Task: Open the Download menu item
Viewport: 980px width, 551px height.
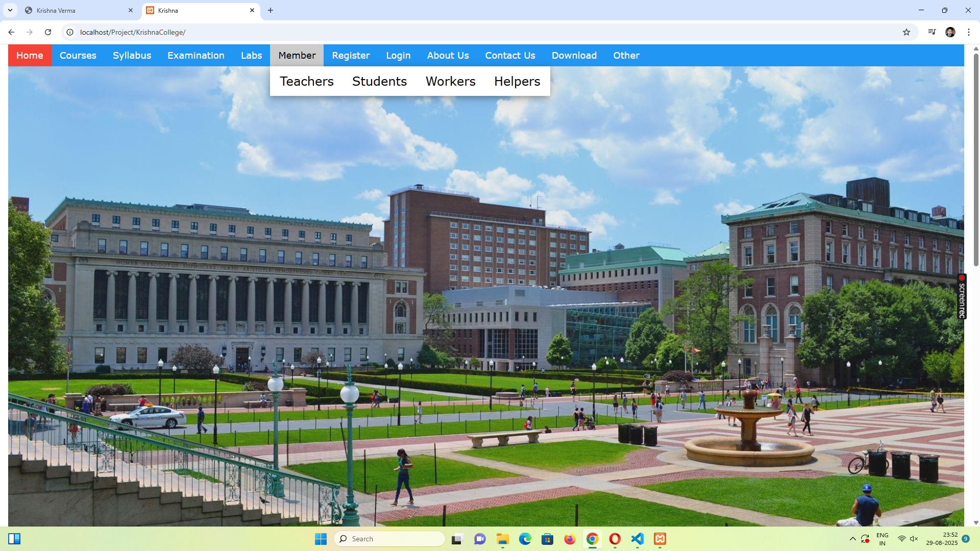Action: click(x=574, y=55)
